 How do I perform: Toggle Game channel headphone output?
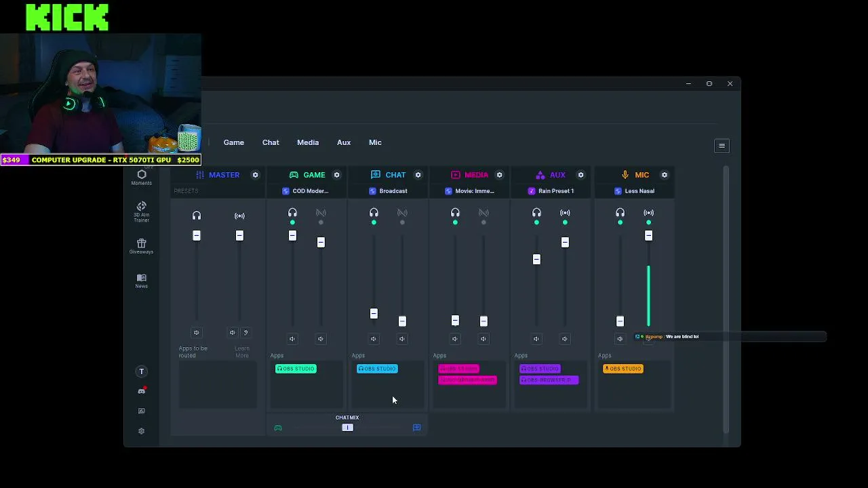pos(292,213)
